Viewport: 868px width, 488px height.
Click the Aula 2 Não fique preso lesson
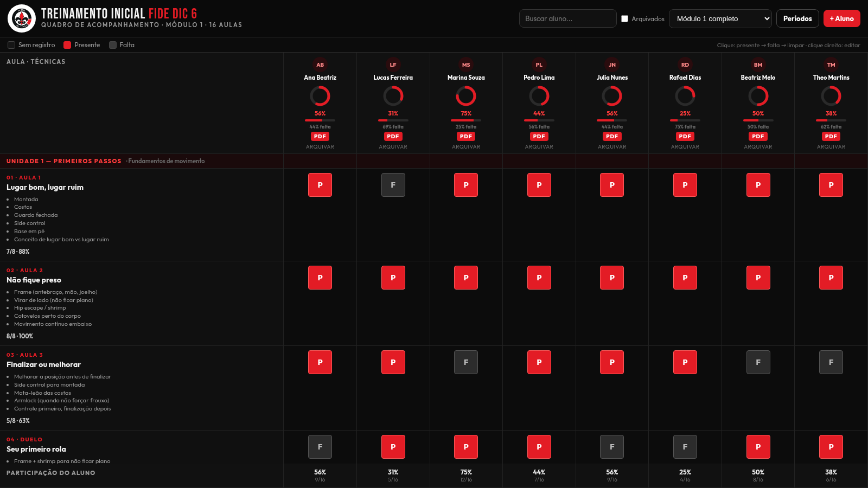pos(34,280)
